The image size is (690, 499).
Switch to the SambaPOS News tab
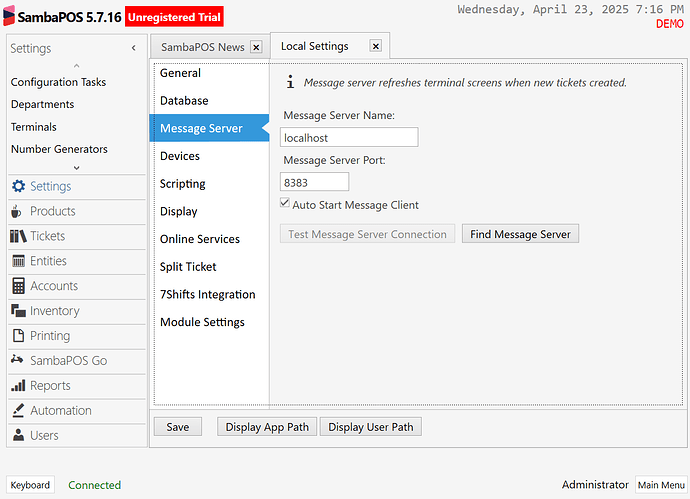tap(202, 47)
